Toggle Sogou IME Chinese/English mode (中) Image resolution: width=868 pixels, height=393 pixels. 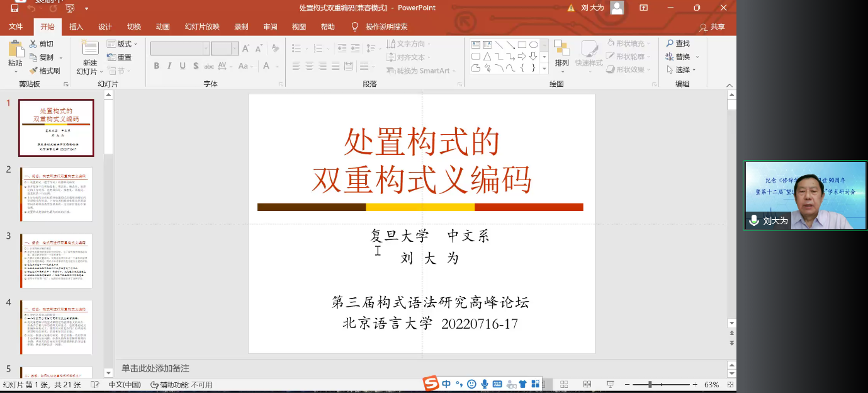pyautogui.click(x=446, y=384)
